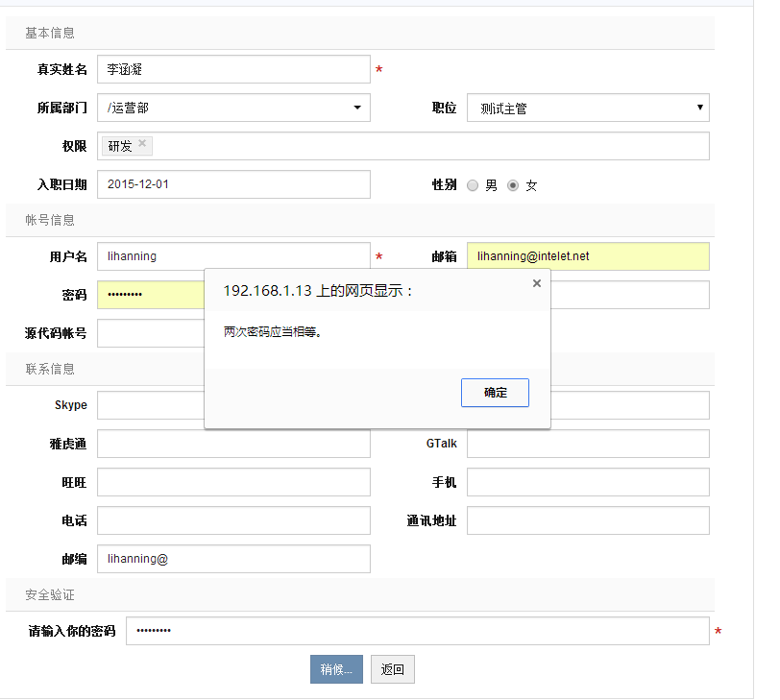The image size is (780, 700).
Task: Focus the 真实姓名 name field
Action: coord(233,69)
